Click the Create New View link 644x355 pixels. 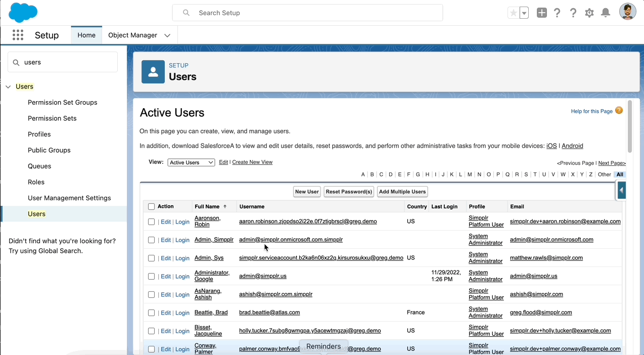coord(252,162)
